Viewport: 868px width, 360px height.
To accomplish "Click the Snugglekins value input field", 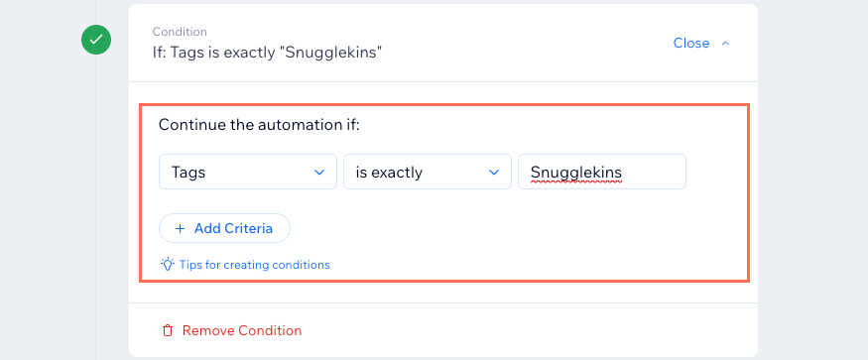I will click(602, 172).
